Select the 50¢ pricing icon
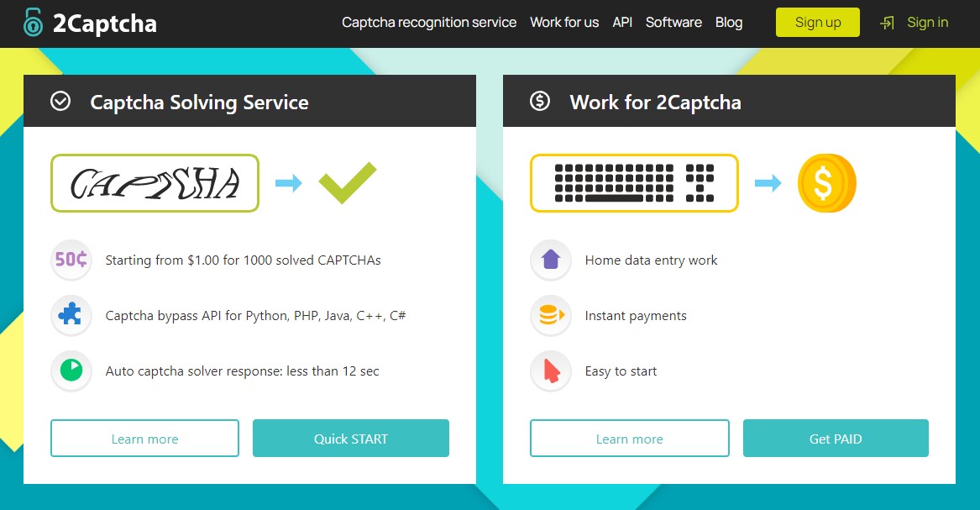This screenshot has width=980, height=510. pyautogui.click(x=71, y=260)
